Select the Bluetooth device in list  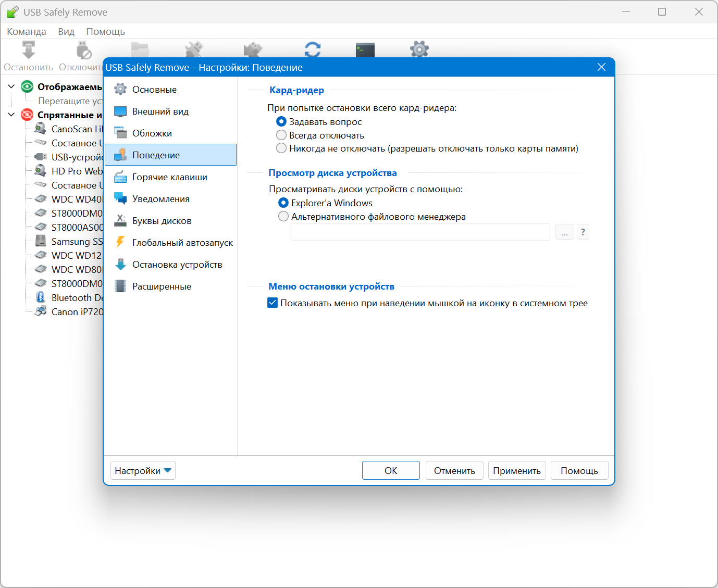coord(77,298)
